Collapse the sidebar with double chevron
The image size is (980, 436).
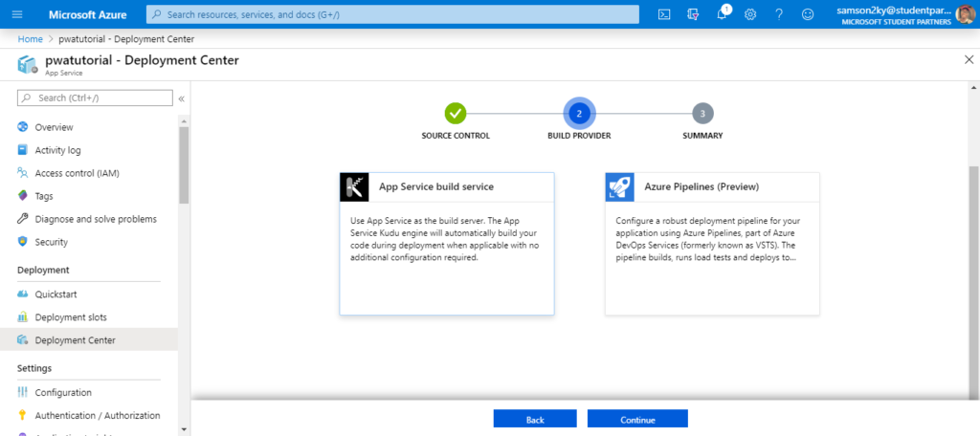(x=181, y=98)
